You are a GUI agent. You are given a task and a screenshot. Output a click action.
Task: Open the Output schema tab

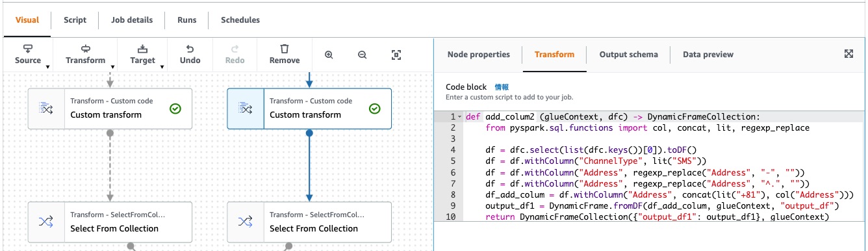point(628,55)
